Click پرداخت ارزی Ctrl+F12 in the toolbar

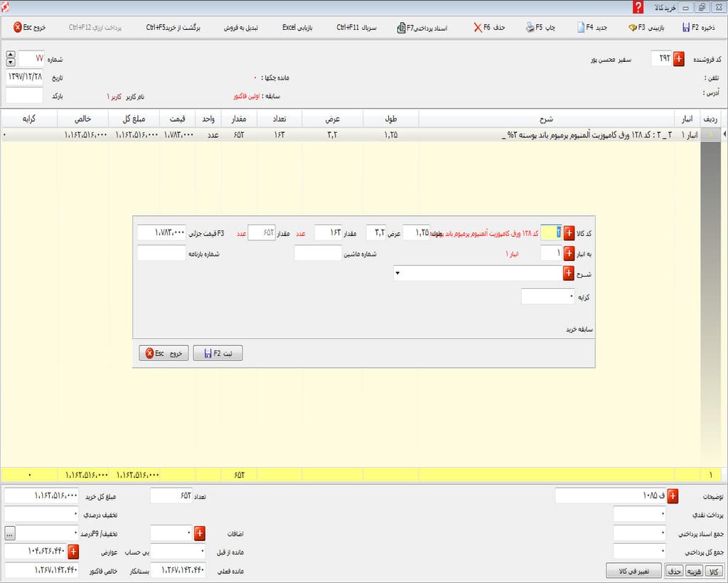(x=95, y=28)
